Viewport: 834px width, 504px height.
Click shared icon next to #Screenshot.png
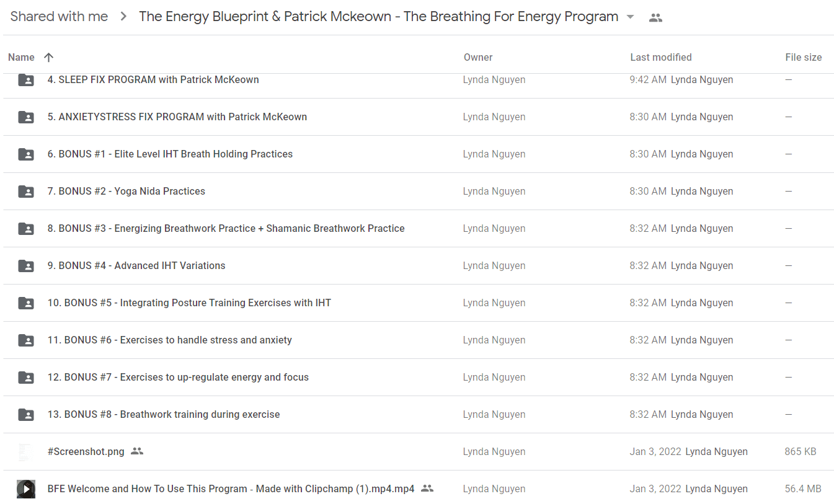click(137, 451)
